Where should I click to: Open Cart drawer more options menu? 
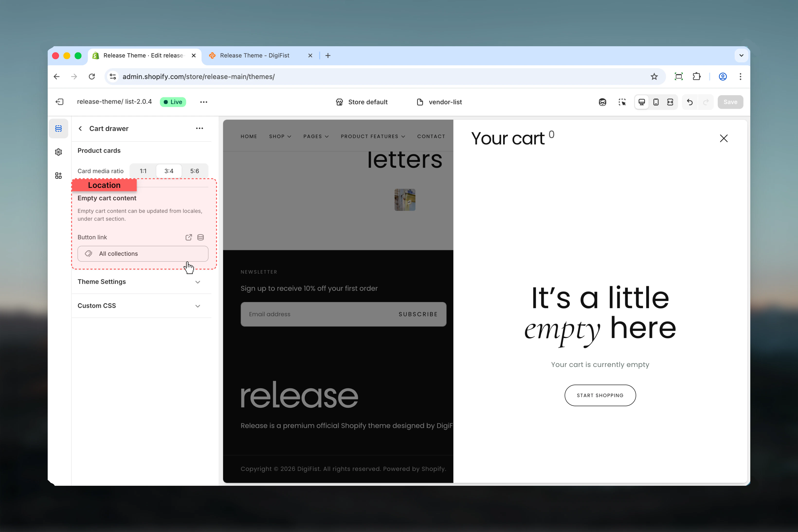point(199,128)
